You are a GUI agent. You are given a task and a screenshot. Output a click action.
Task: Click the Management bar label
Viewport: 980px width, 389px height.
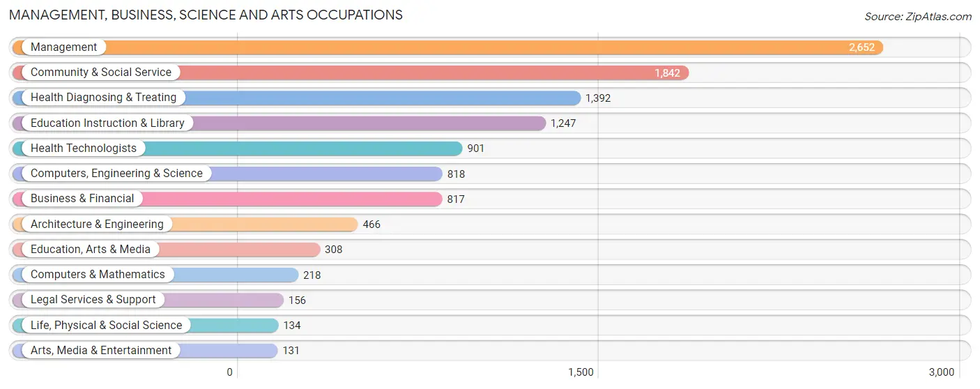click(63, 47)
